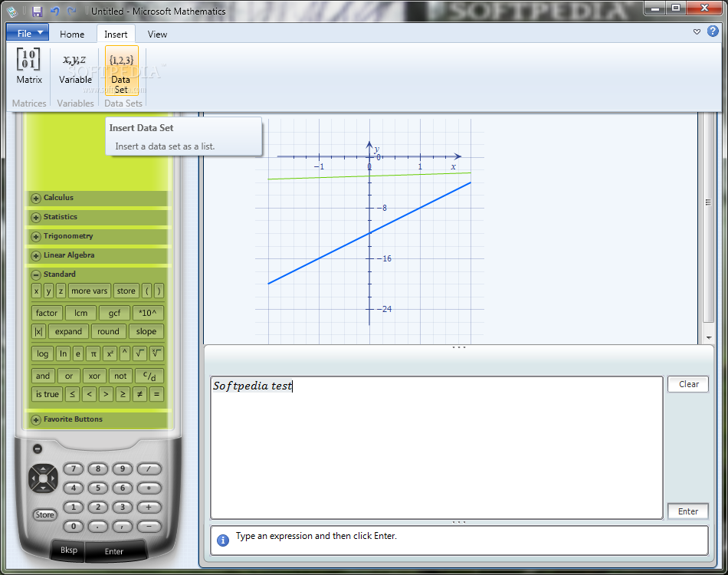Click the calculator minus collapse icon
Screen dimensions: 728x575
(x=38, y=449)
